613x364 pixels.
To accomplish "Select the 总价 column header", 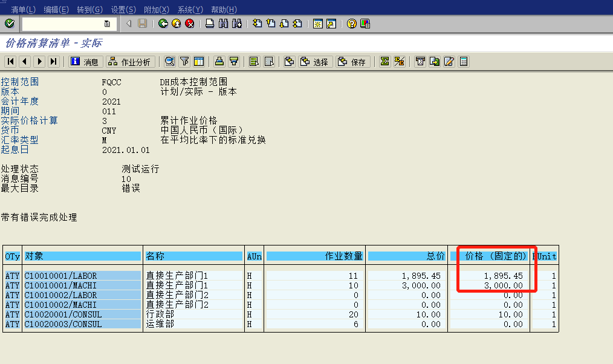I will pos(407,256).
